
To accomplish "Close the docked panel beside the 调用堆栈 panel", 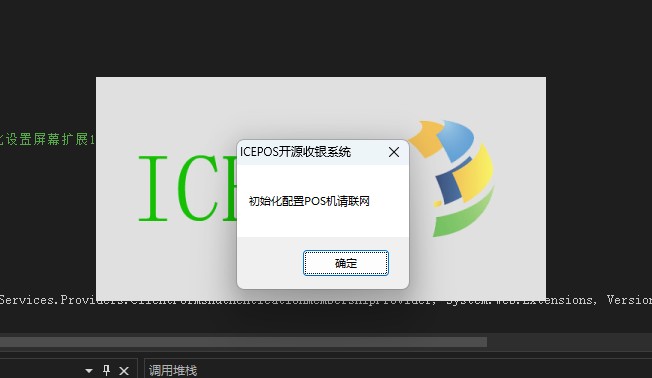I will pos(124,371).
